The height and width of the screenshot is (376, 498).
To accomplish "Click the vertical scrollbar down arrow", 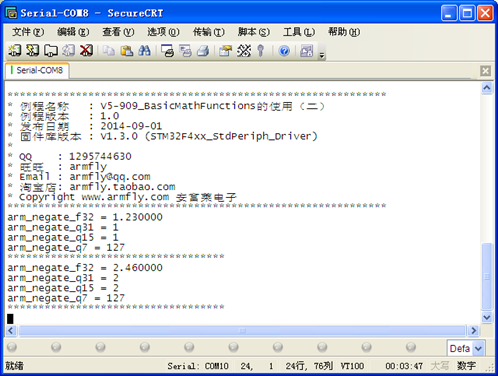I will pyautogui.click(x=487, y=317).
